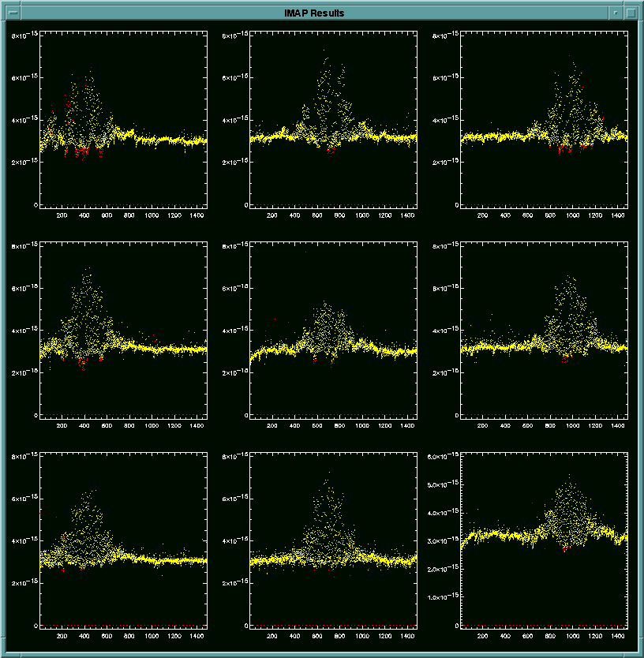Select the top-left scatter plot

[123, 120]
